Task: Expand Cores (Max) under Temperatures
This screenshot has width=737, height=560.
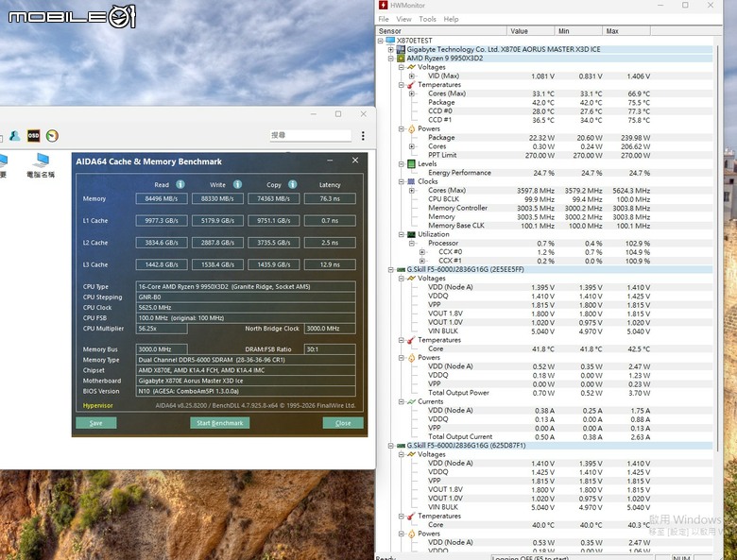Action: (x=411, y=93)
